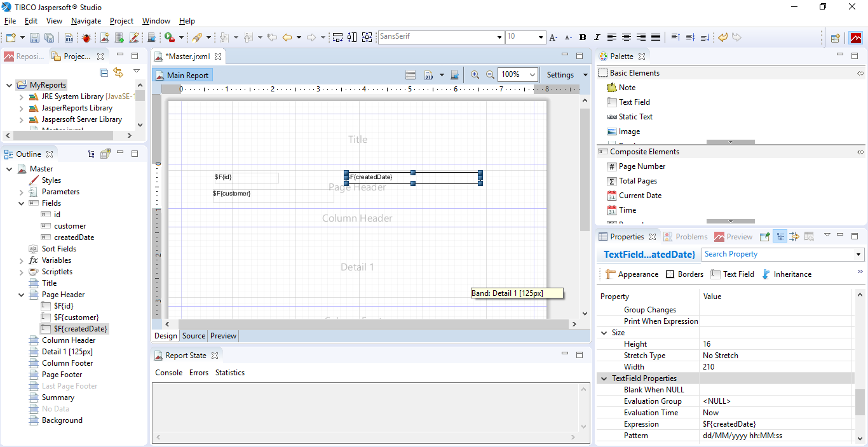Open the SansSerif font family dropdown

[x=499, y=37]
